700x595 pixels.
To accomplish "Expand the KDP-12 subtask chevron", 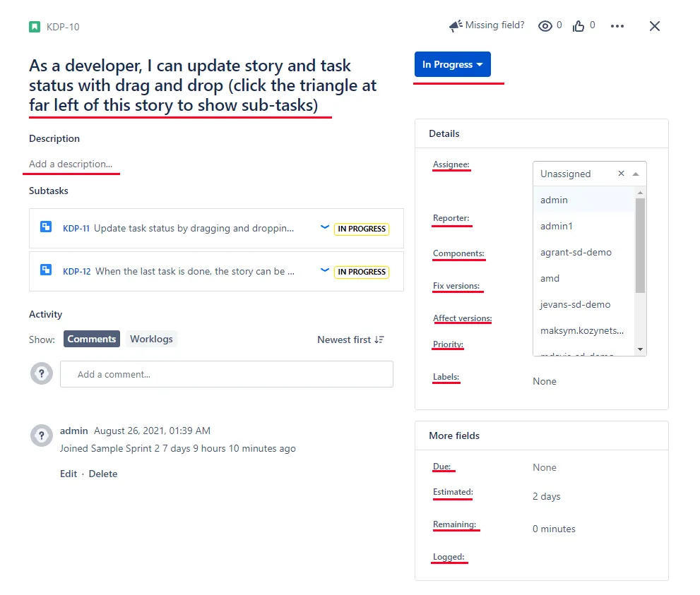I will (325, 270).
